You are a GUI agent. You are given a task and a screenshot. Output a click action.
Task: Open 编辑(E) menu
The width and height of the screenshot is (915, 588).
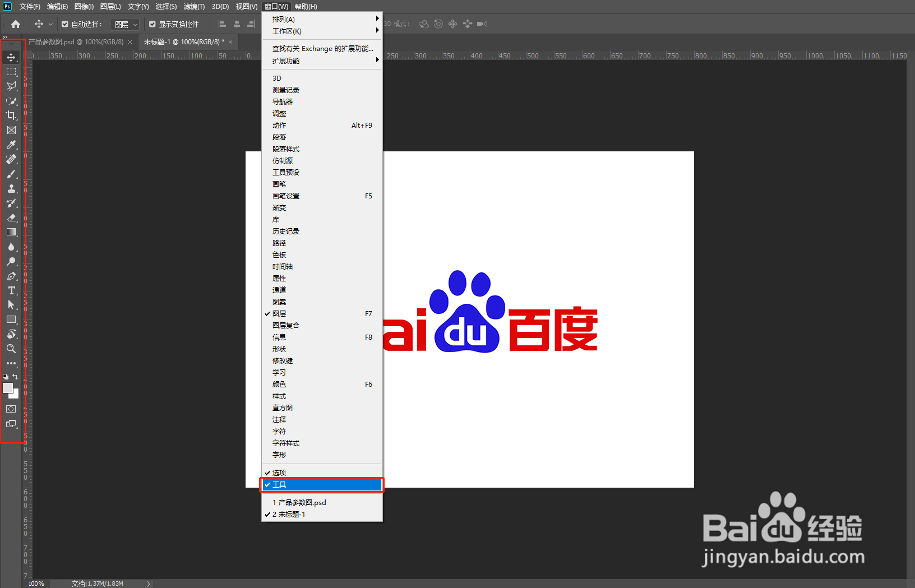pyautogui.click(x=57, y=7)
